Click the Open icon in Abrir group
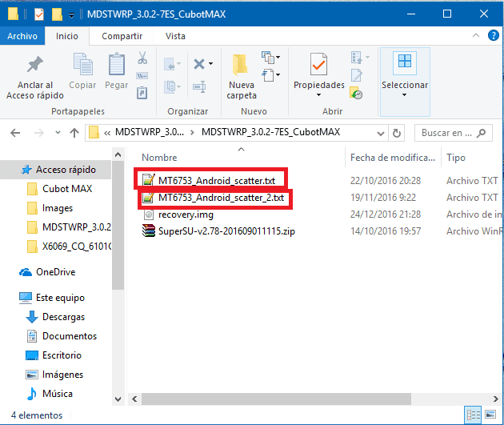 (356, 58)
